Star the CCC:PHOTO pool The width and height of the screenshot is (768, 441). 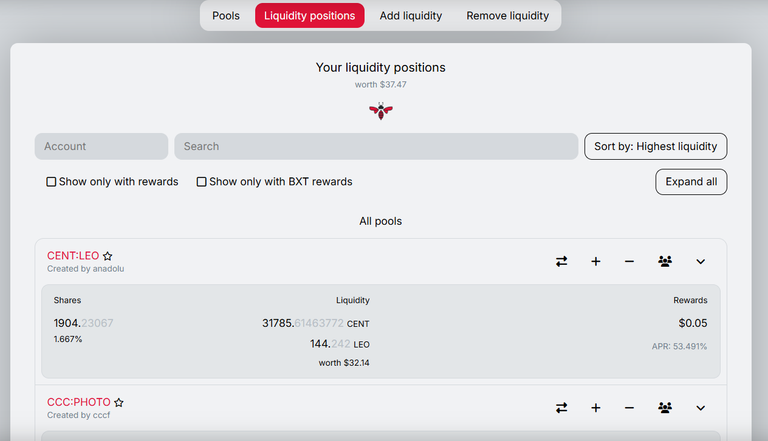click(x=119, y=402)
